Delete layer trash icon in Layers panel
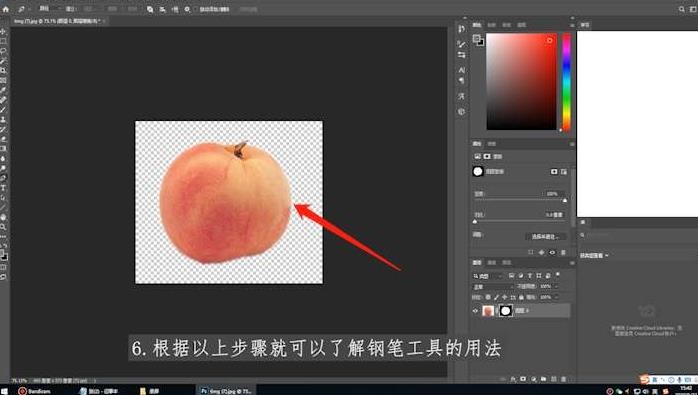 tap(564, 379)
